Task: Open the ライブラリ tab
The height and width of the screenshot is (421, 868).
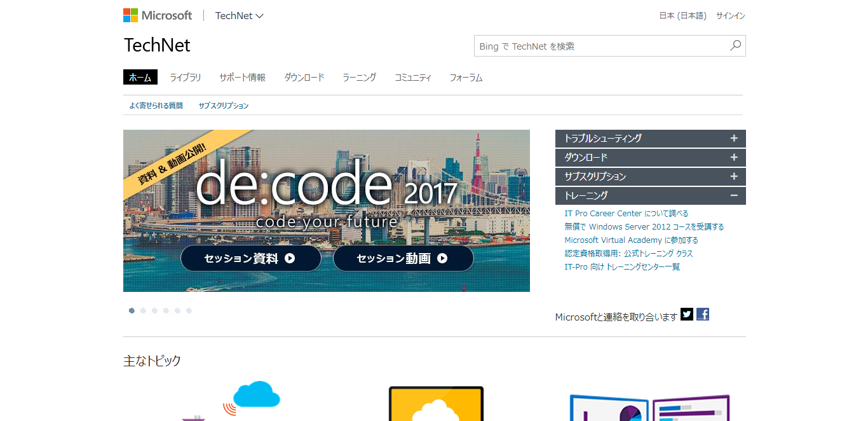Action: [x=186, y=78]
